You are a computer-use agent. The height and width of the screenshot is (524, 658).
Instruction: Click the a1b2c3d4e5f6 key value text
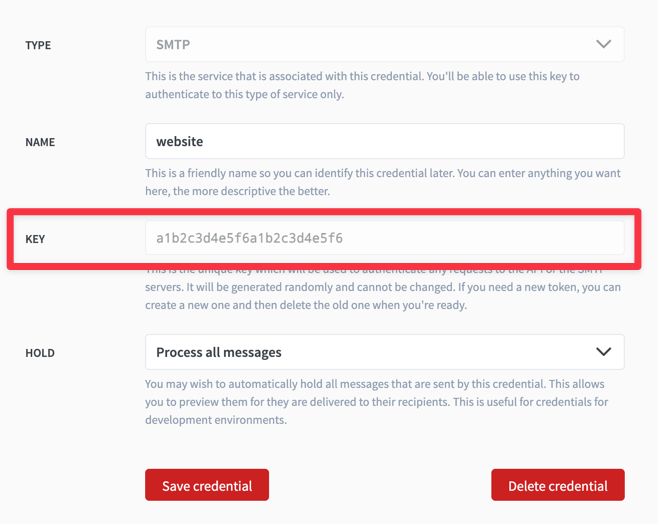pos(249,238)
